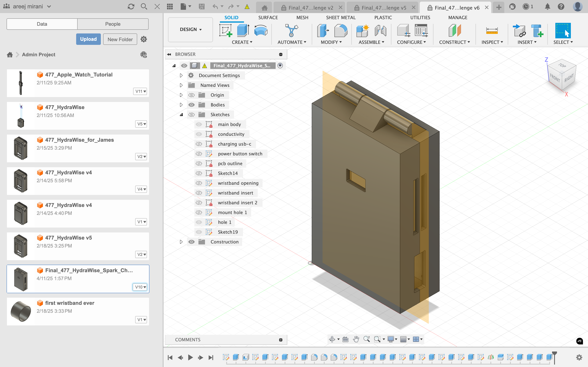Click the New Folder button
This screenshot has width=588, height=367.
pos(120,39)
